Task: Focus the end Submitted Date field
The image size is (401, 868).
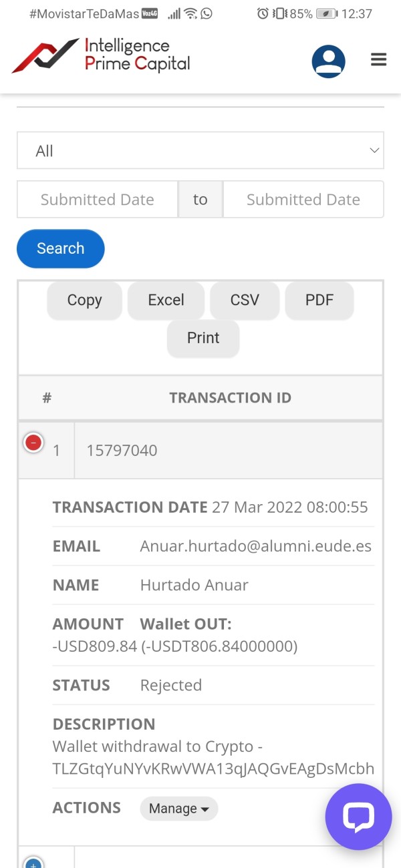Action: (303, 200)
